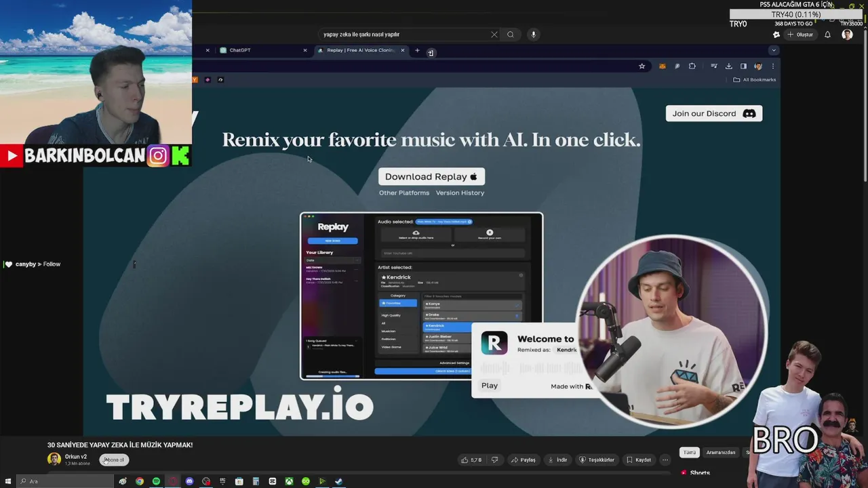Open the Version History link

click(460, 193)
